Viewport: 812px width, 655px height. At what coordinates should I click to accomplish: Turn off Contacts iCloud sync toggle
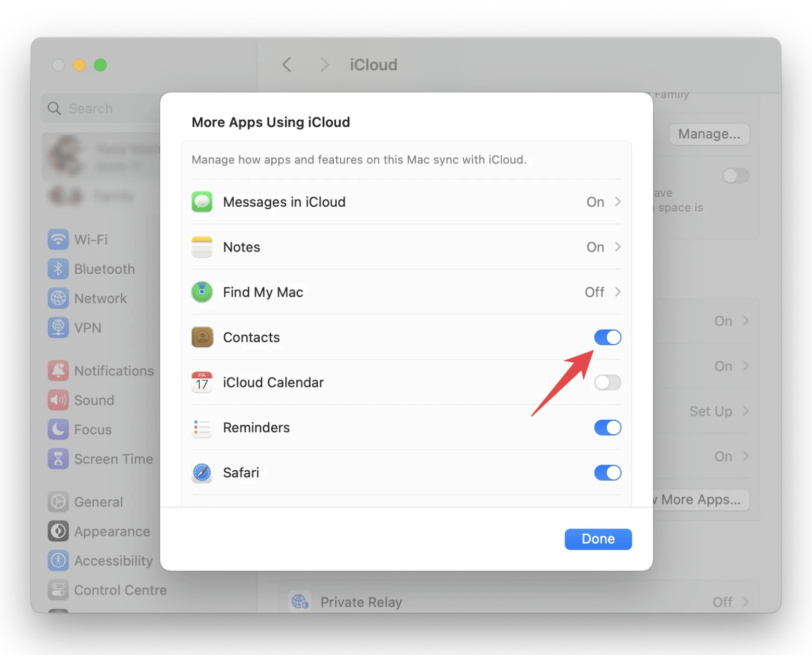[x=607, y=337]
